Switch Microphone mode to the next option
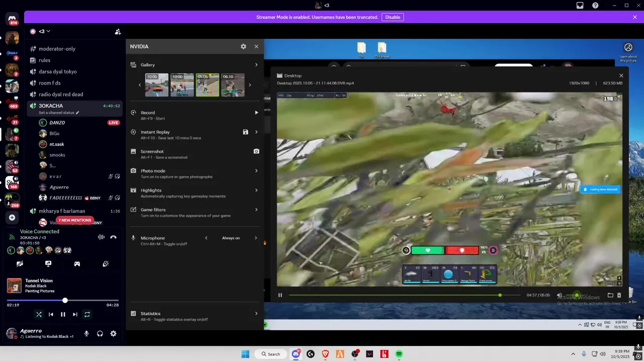Screen dimensions: 644x362 click(x=256, y=238)
